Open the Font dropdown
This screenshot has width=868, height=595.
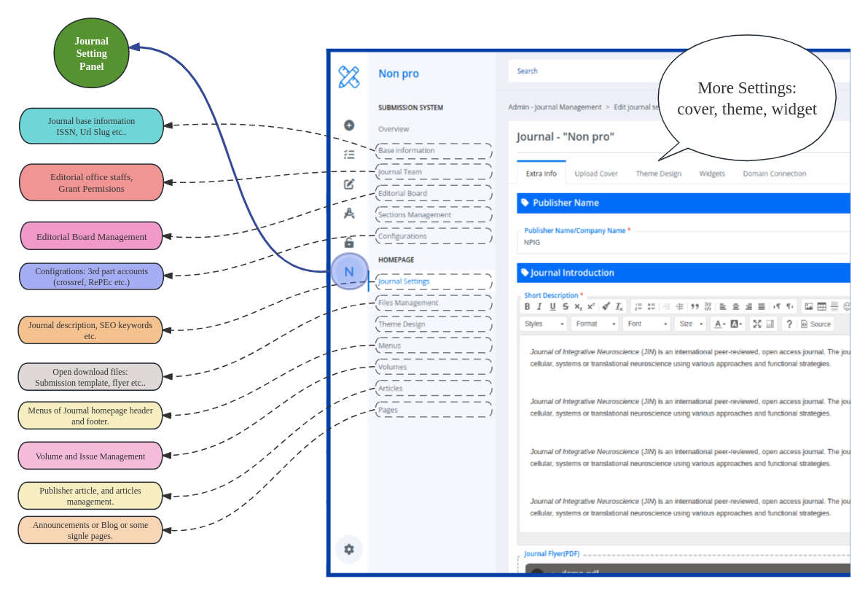(x=646, y=324)
